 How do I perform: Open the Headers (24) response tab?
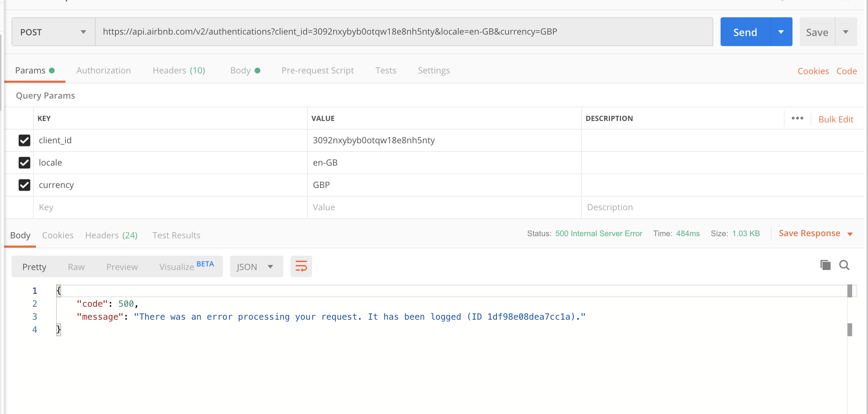[111, 235]
